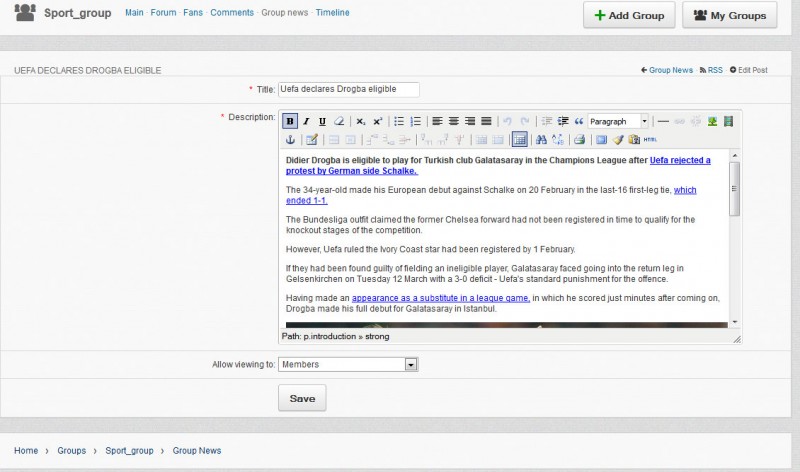Click inside the Title input field
Viewport: 800px width, 472px height.
pos(348,89)
